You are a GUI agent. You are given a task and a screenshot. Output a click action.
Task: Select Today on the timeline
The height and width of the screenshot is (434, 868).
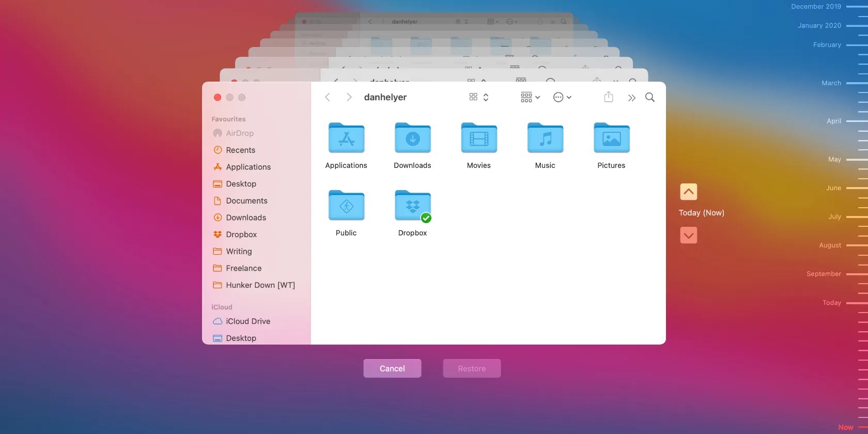(x=832, y=303)
